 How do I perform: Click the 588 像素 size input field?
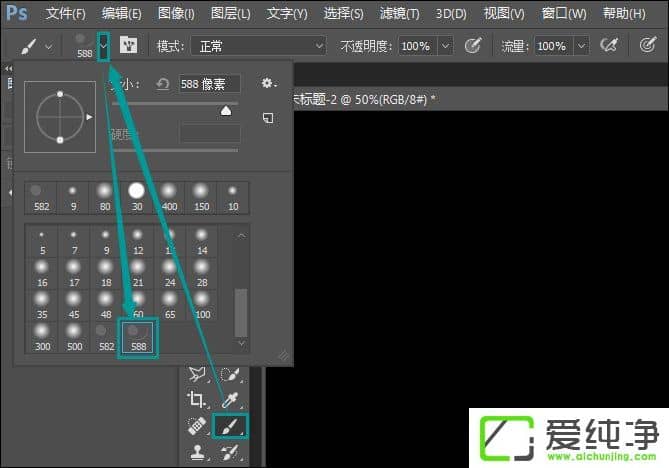click(x=209, y=84)
